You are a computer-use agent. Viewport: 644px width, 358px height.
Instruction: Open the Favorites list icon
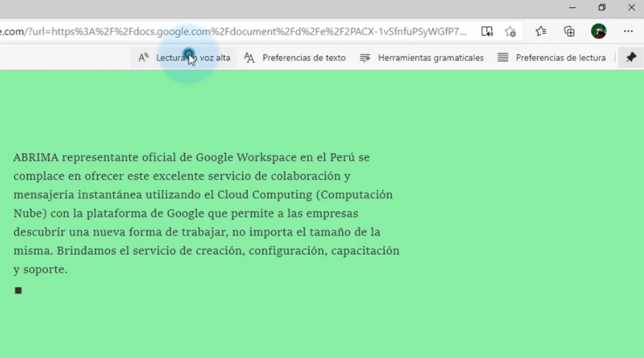(x=541, y=31)
